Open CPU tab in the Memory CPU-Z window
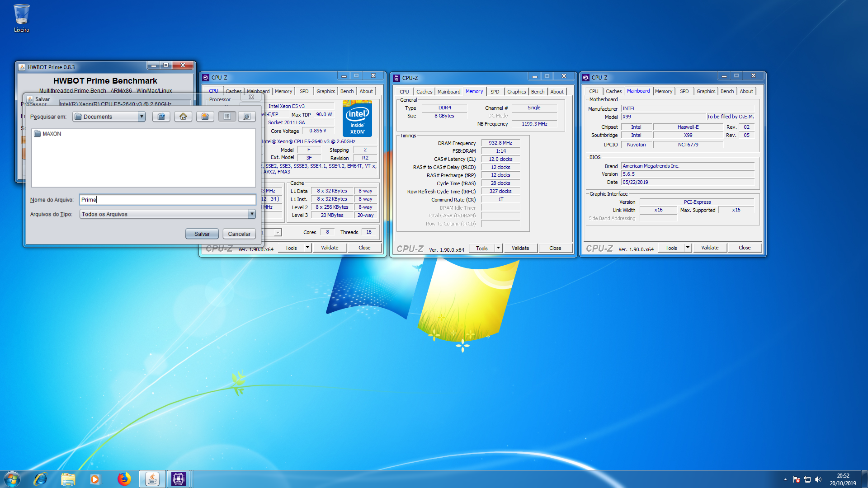 click(404, 92)
